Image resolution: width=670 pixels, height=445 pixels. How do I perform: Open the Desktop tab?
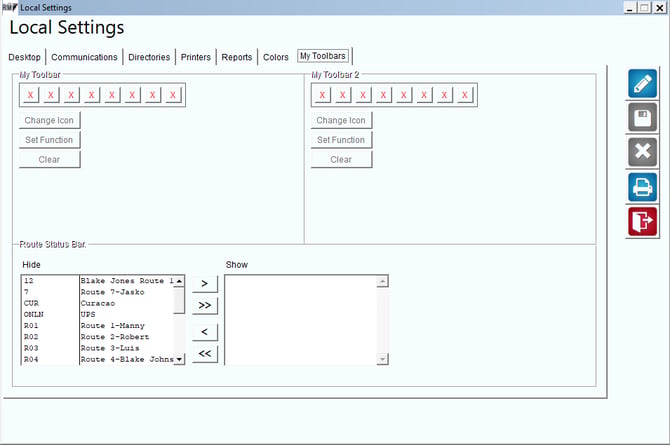(24, 57)
